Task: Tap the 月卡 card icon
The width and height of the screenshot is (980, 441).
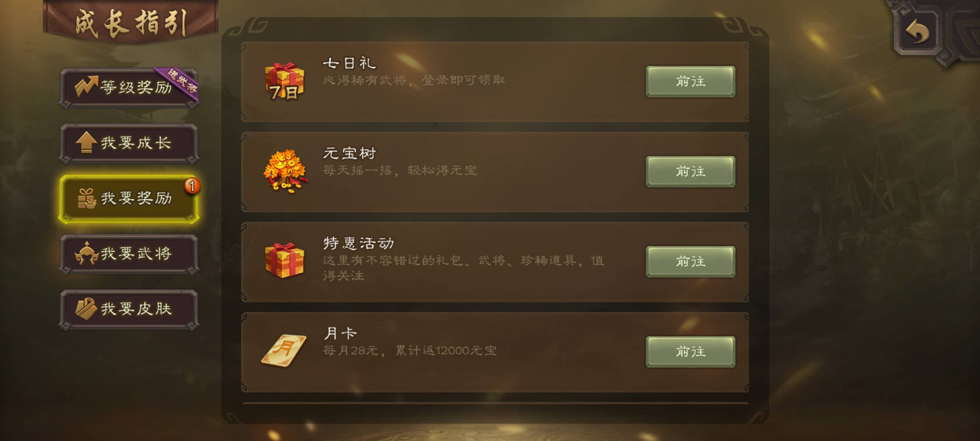Action: coord(284,350)
